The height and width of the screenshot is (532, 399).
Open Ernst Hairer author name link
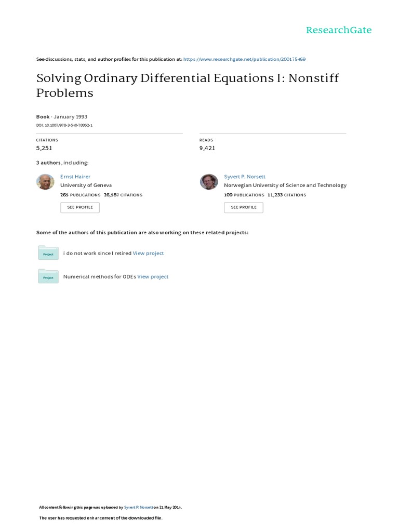click(75, 177)
